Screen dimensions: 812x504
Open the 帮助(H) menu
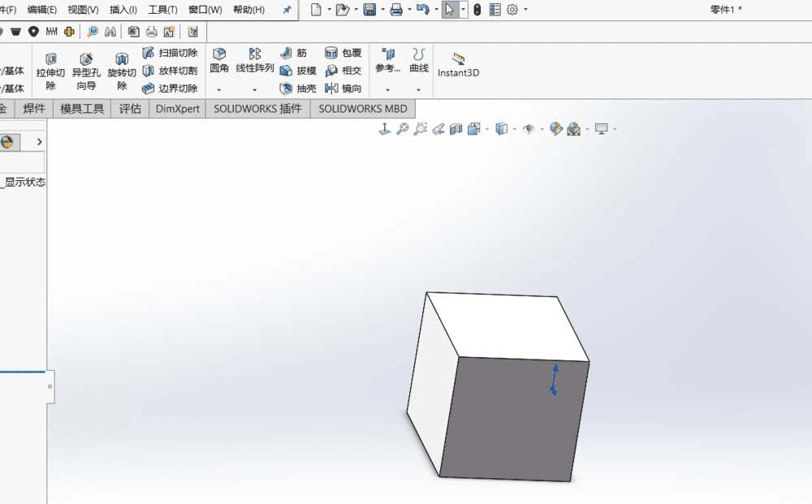(248, 10)
